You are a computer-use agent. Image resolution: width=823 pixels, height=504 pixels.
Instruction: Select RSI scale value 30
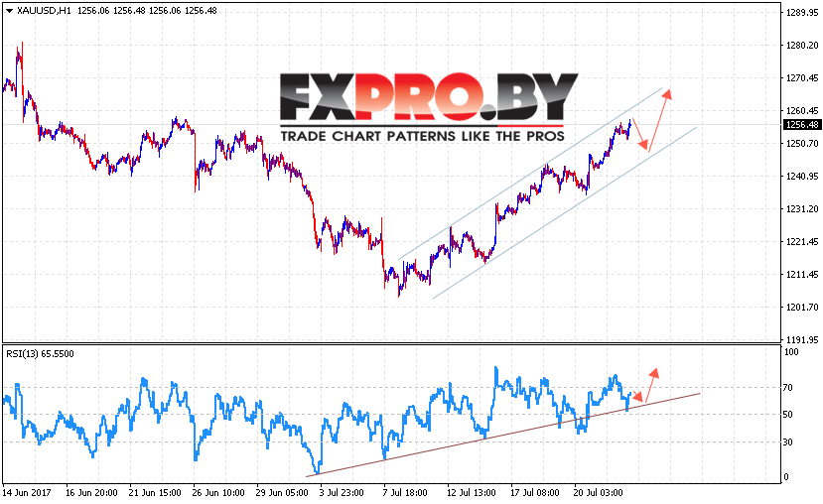(787, 442)
